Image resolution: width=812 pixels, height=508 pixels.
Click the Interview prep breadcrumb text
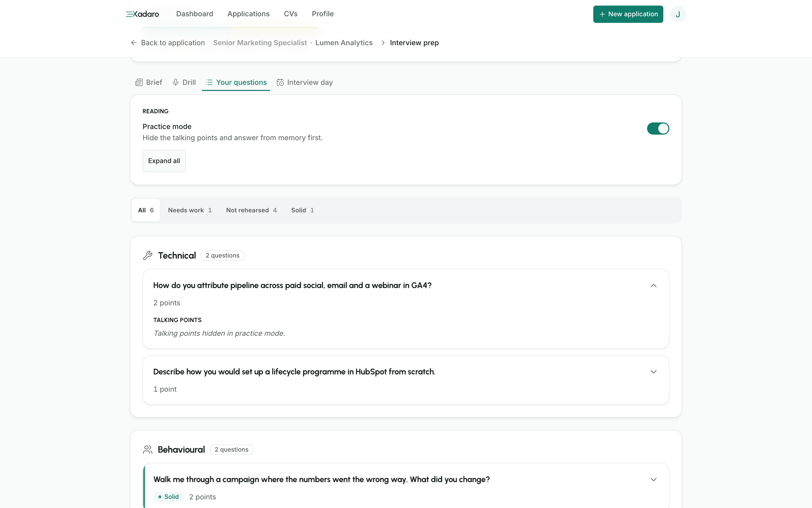coord(414,43)
